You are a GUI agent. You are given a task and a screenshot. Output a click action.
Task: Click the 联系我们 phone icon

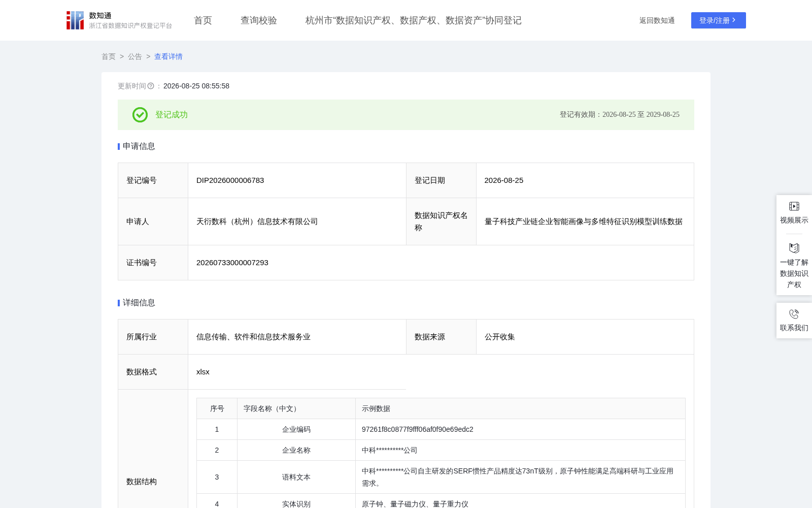tap(794, 314)
